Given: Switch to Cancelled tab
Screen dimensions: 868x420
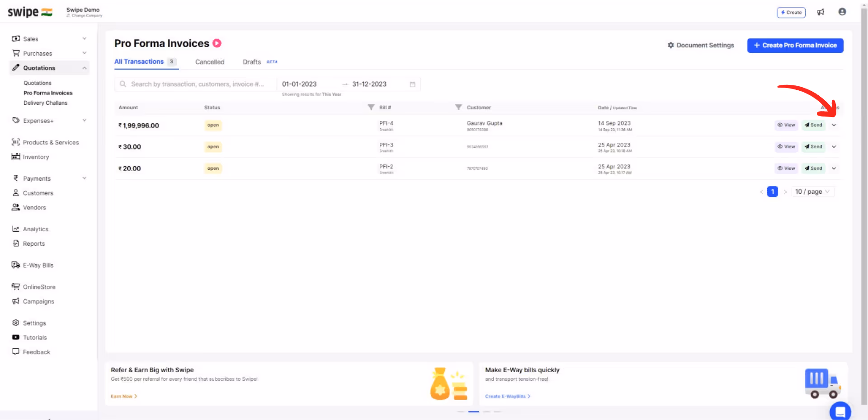Looking at the screenshot, I should pyautogui.click(x=210, y=62).
